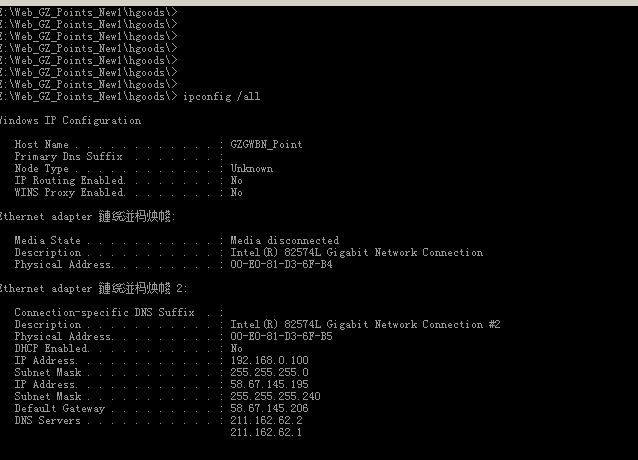Click DNS server 211.162.62.2

(x=267, y=420)
